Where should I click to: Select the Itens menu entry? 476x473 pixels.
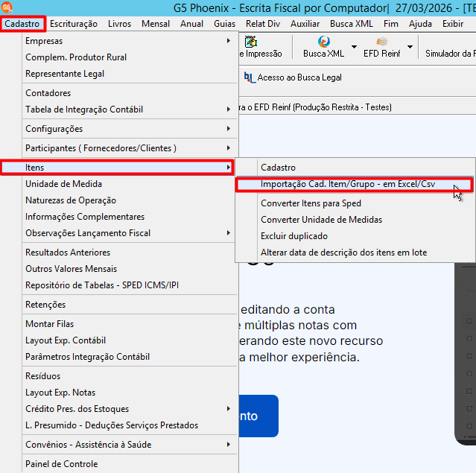pos(118,168)
